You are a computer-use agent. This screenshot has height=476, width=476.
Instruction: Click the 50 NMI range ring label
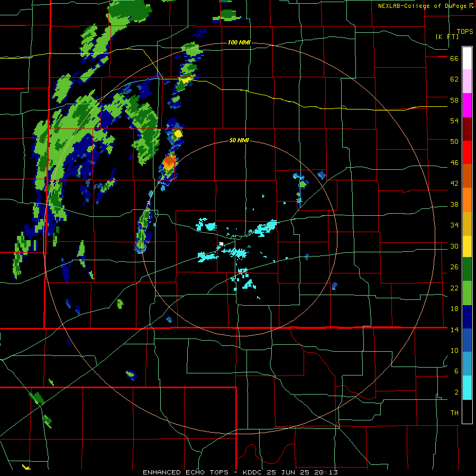click(239, 140)
